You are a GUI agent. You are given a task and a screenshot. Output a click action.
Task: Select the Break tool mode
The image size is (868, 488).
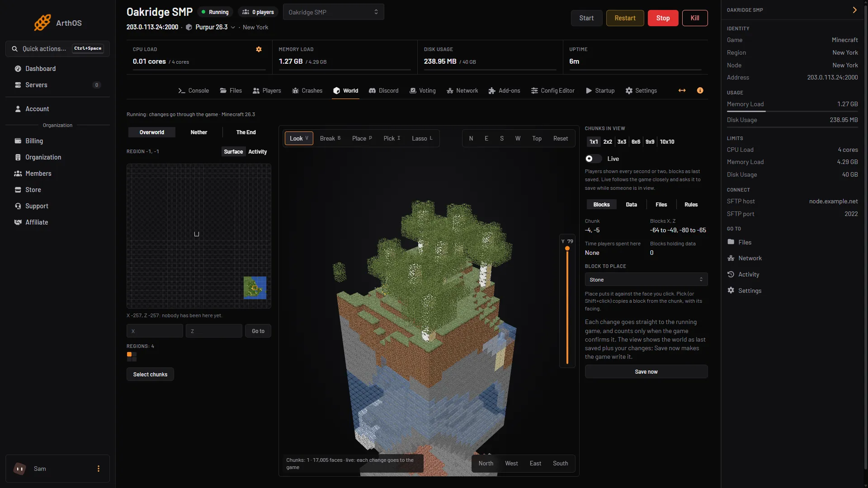pos(330,138)
